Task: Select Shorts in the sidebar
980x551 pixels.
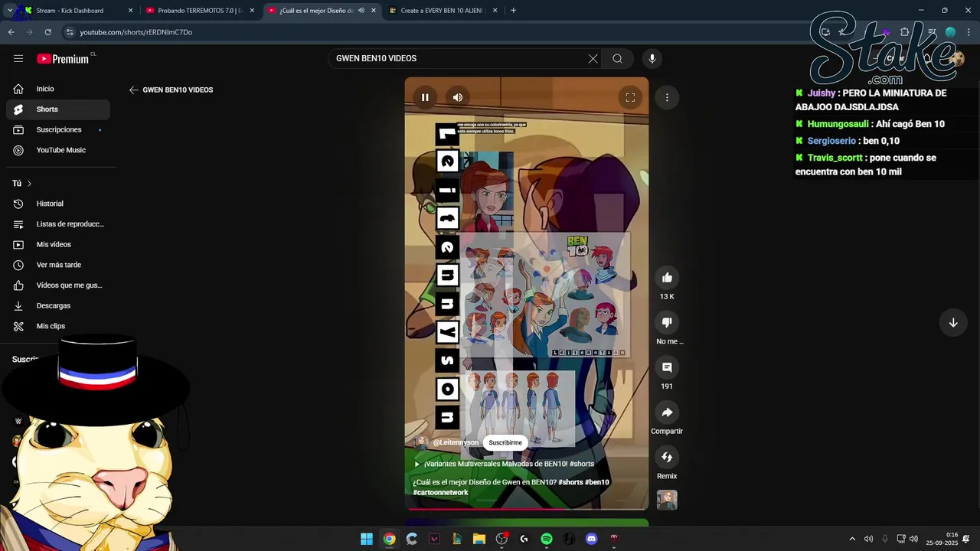Action: [x=58, y=109]
